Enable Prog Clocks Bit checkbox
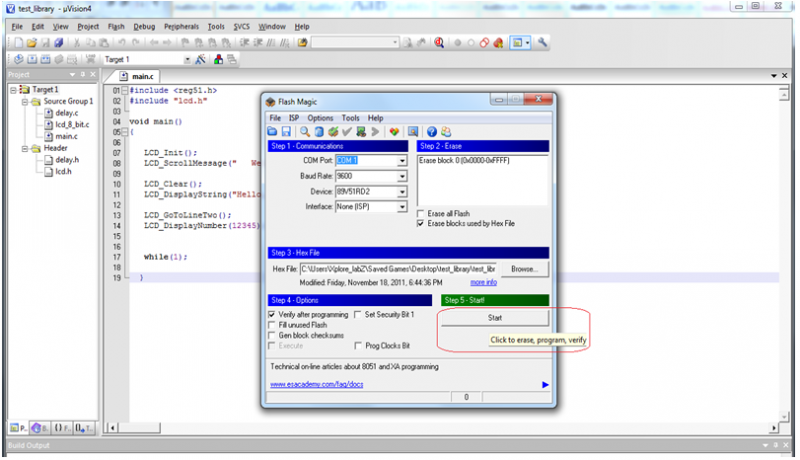This screenshot has width=800, height=460. [x=358, y=346]
